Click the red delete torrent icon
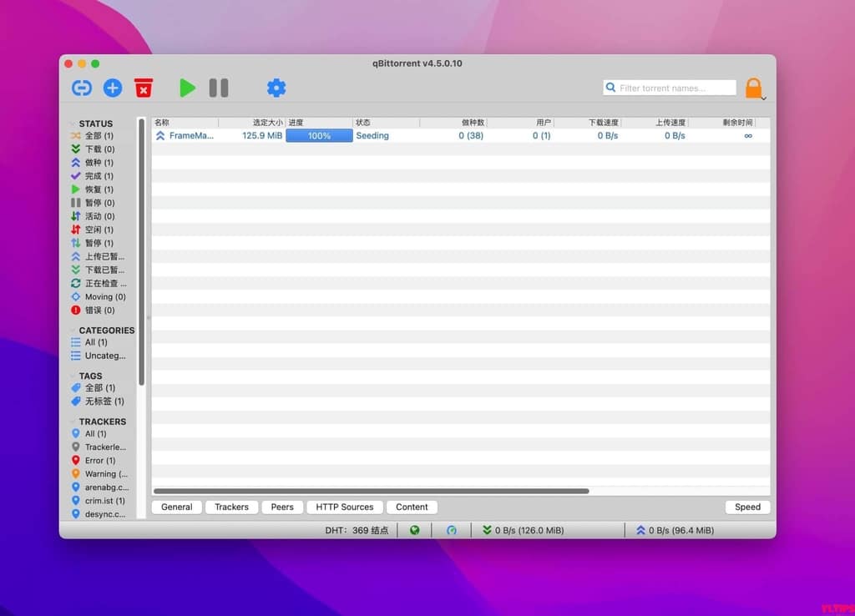 point(144,88)
